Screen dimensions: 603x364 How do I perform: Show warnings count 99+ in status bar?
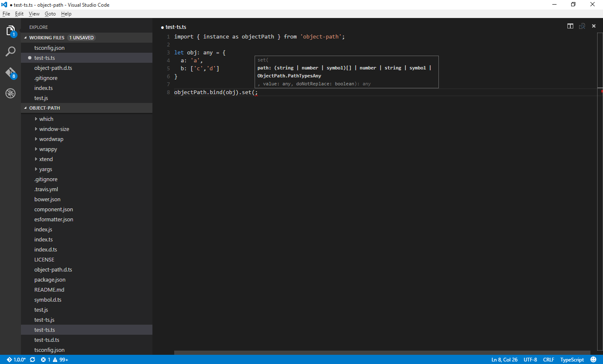click(60, 359)
